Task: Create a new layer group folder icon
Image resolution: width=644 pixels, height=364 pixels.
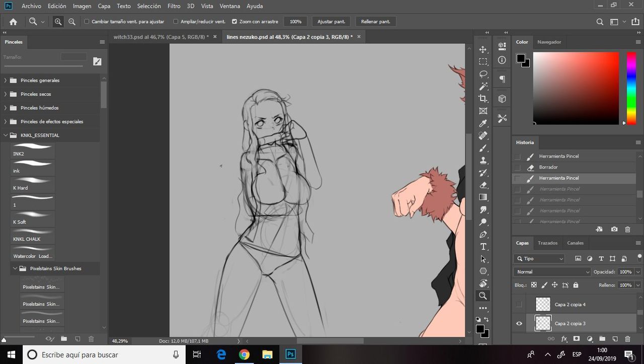Action: point(602,339)
